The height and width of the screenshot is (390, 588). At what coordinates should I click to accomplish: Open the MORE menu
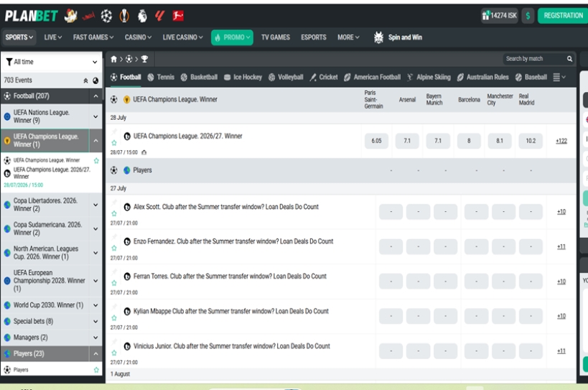pos(348,37)
